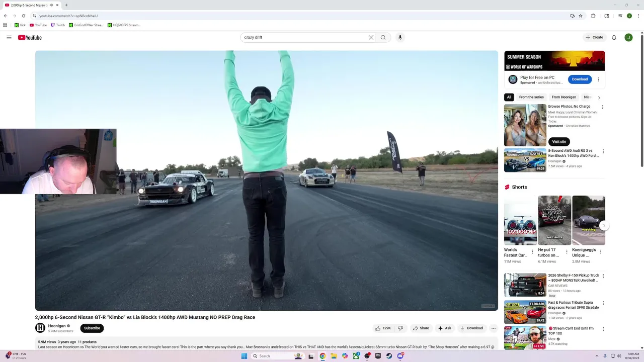This screenshot has height=362, width=644.
Task: Open the Twitch bookmark
Action: [x=58, y=25]
